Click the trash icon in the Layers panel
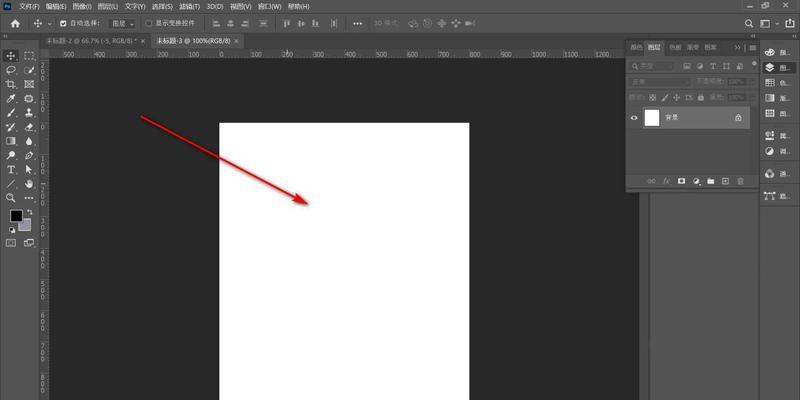Screen dimensions: 800x400 pos(740,181)
